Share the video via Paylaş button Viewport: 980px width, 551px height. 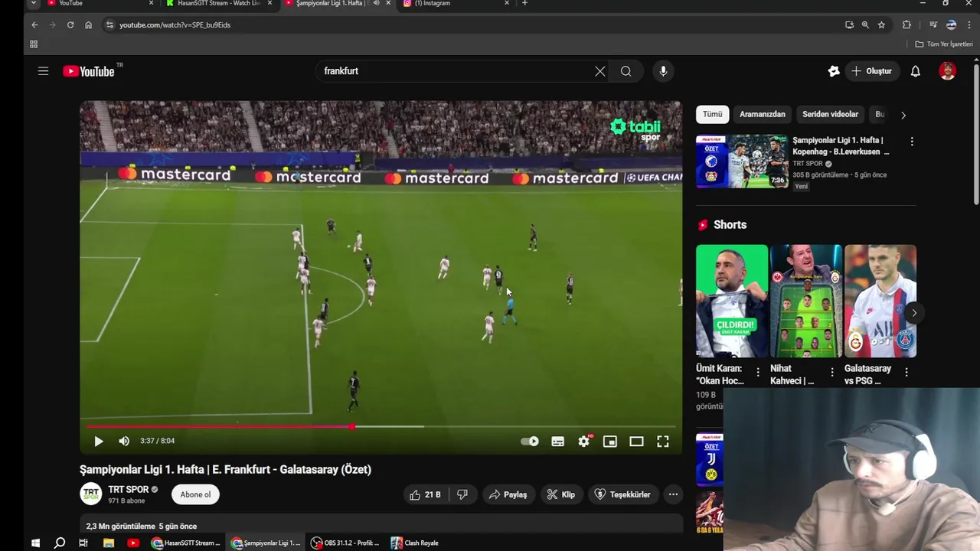(x=508, y=494)
